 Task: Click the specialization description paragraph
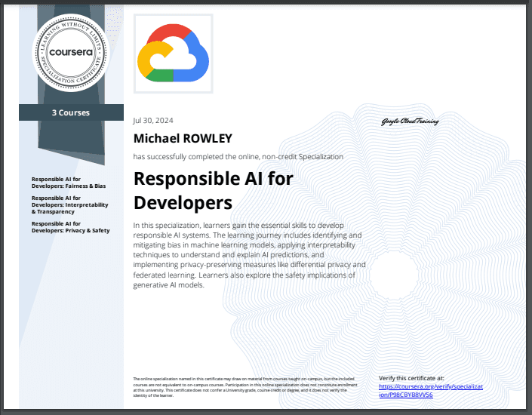pyautogui.click(x=249, y=255)
